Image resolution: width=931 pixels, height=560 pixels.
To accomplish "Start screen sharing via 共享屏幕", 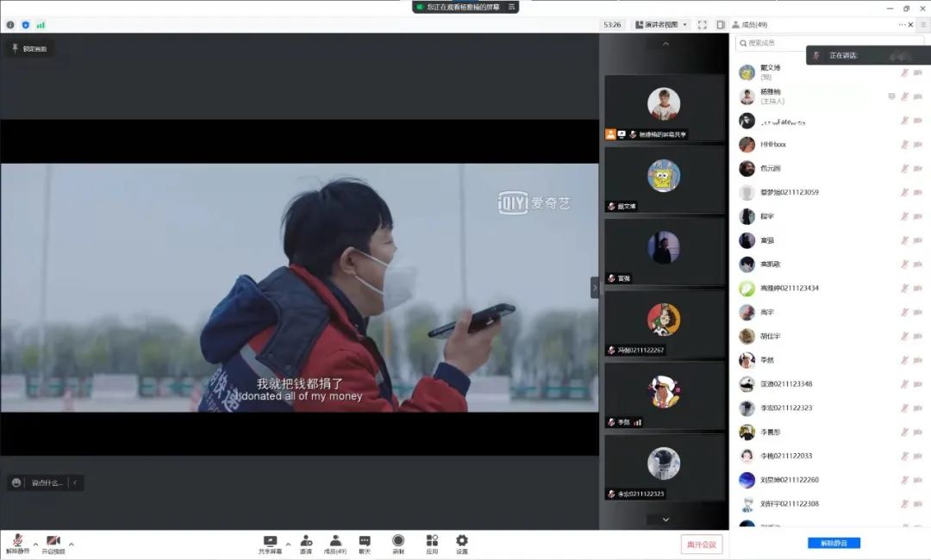I will tap(270, 544).
